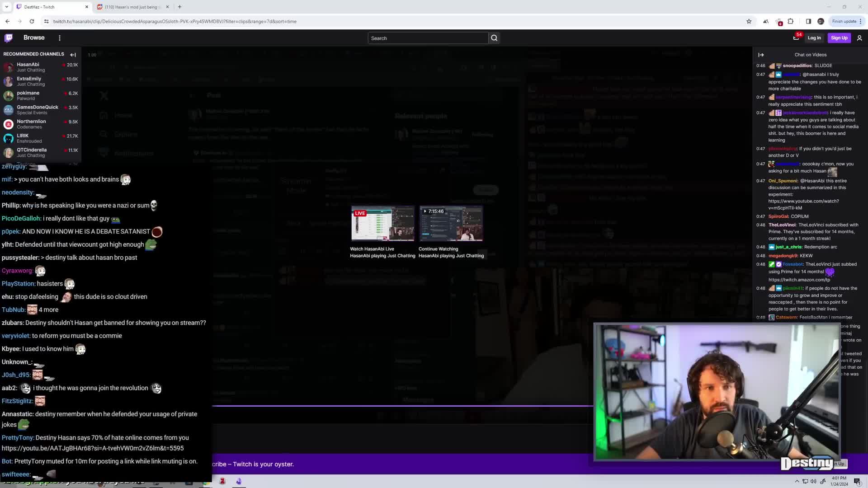
Task: Open the user account icon menu
Action: tap(859, 38)
